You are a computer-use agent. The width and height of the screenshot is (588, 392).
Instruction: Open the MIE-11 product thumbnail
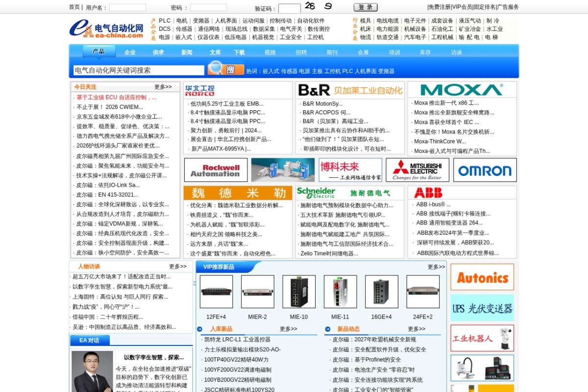coord(340,292)
